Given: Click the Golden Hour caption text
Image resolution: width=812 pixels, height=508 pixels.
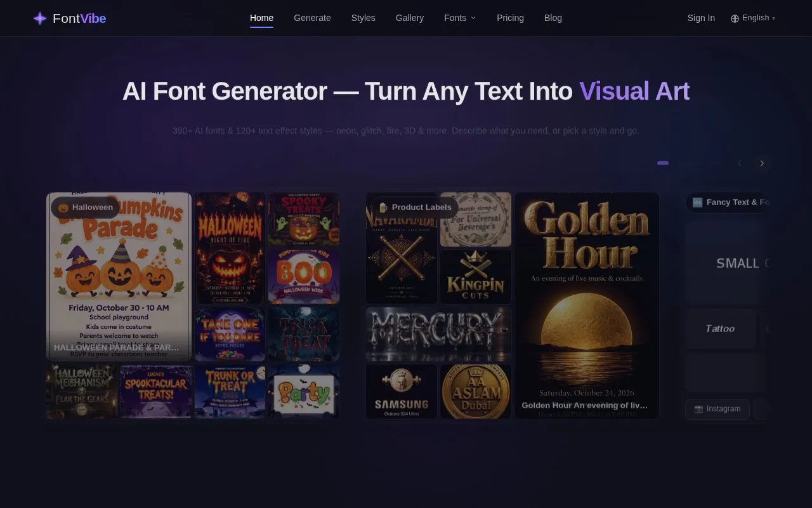Looking at the screenshot, I should pyautogui.click(x=584, y=405).
